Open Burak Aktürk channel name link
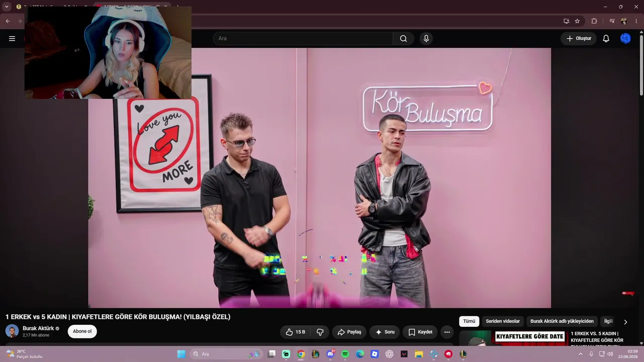644x362 pixels. (38, 328)
